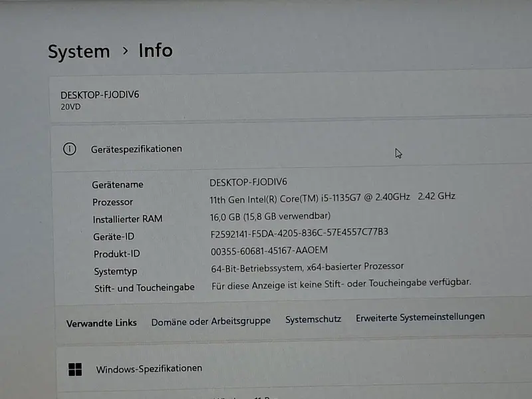
Task: Select the Prozessor label
Action: point(112,202)
